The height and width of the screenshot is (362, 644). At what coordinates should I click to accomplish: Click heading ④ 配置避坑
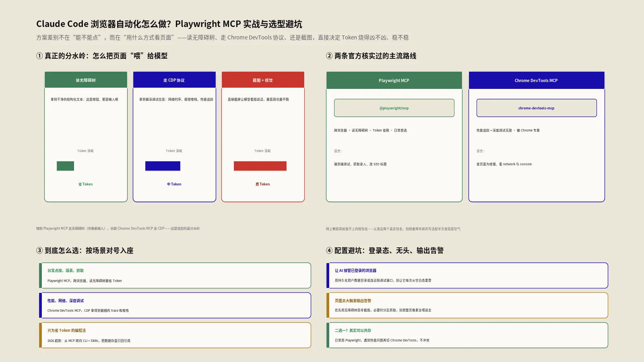tap(385, 251)
